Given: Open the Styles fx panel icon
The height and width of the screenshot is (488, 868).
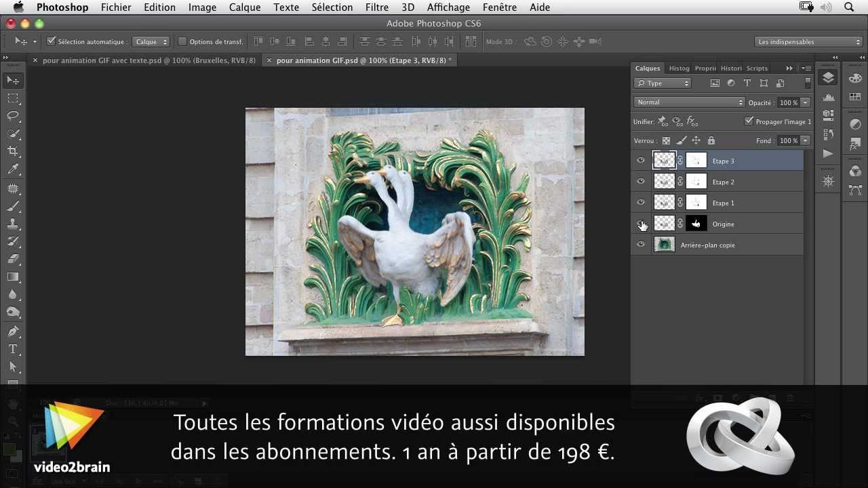Looking at the screenshot, I should 855,144.
